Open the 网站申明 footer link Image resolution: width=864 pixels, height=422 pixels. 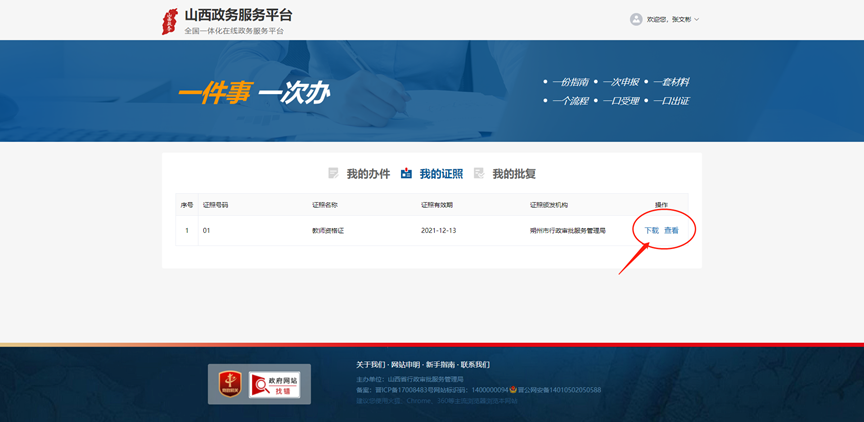pyautogui.click(x=404, y=365)
